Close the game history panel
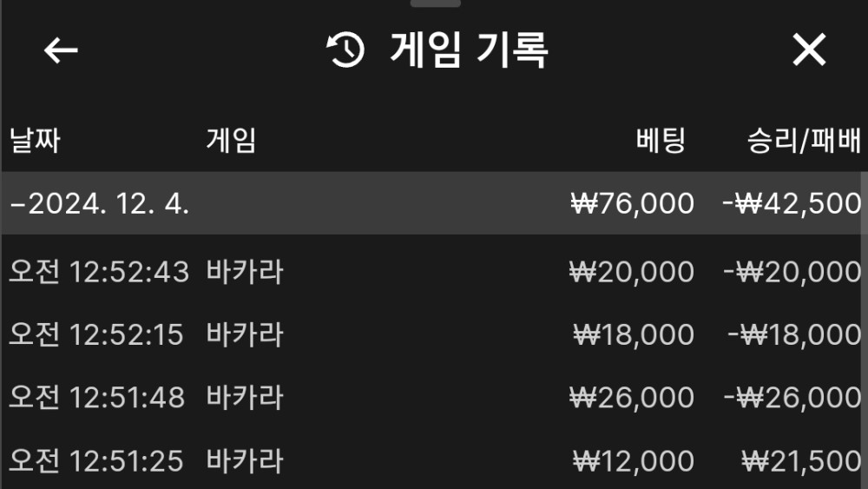 point(809,51)
